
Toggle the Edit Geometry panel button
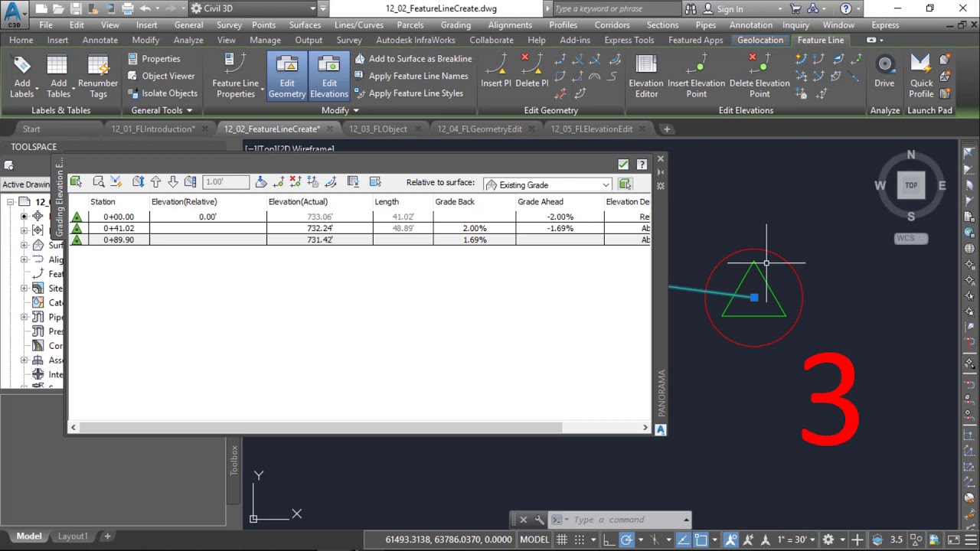[287, 77]
